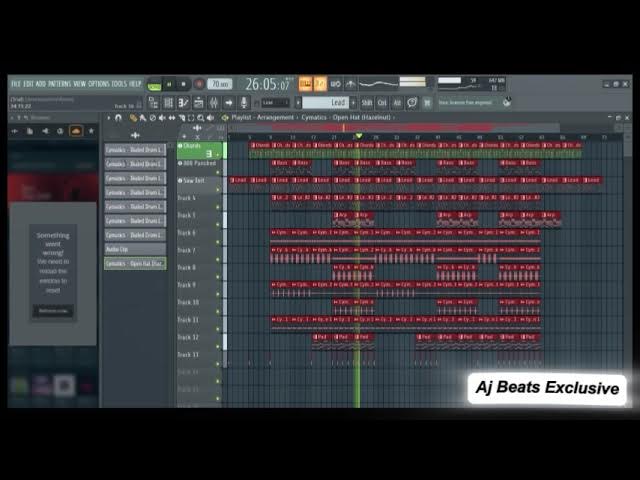The image size is (640, 480).
Task: Click the hint bar license text
Action: [466, 102]
